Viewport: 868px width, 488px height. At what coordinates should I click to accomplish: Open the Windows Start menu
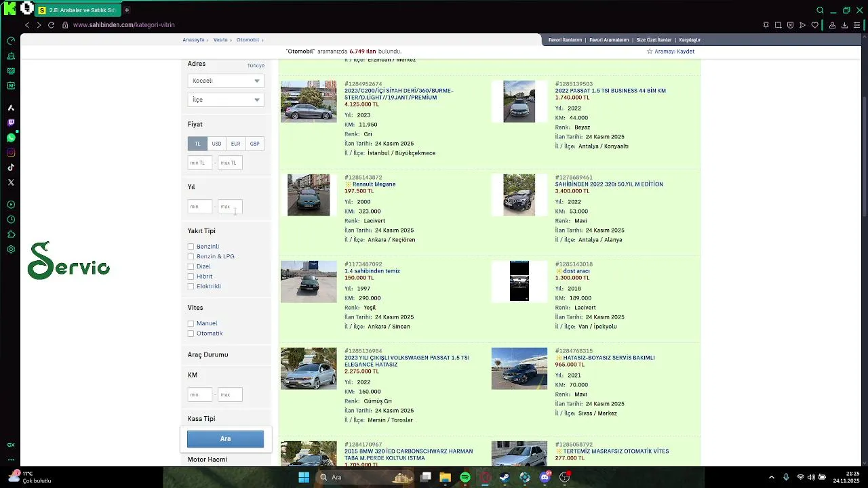[304, 477]
